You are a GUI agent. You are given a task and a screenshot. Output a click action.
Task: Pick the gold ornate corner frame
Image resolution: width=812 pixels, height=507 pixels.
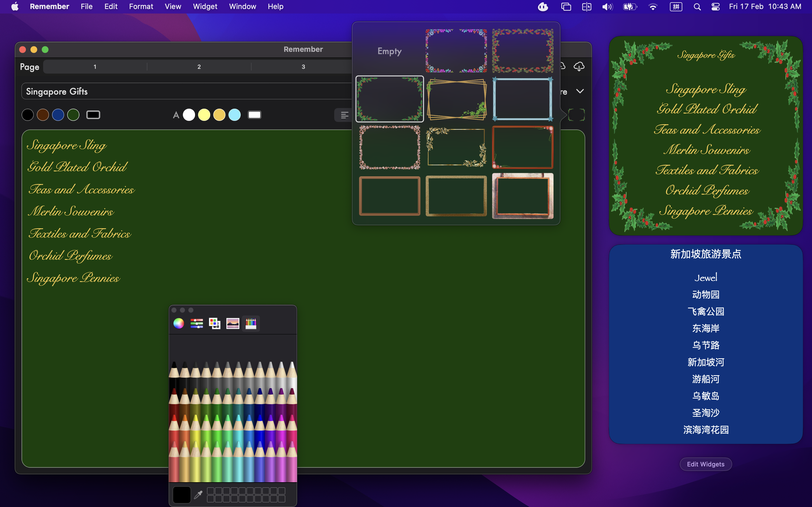(x=456, y=148)
